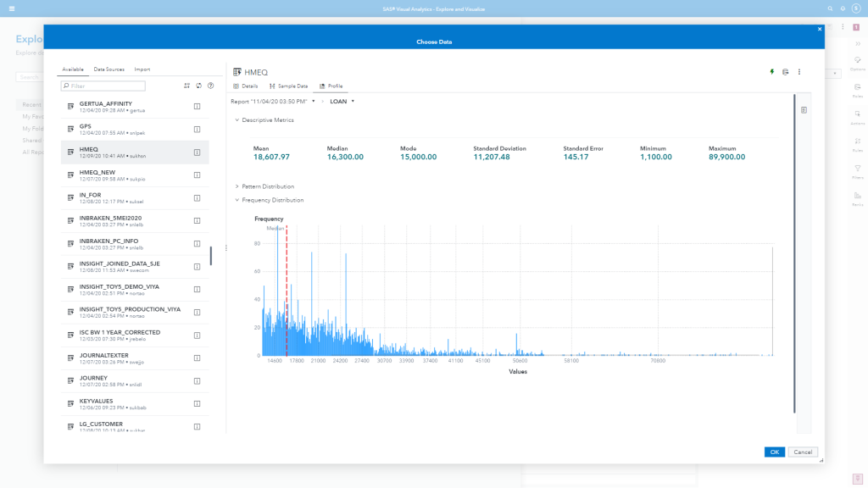
Task: Click the data table icon beside lightning bolt
Action: (x=785, y=72)
